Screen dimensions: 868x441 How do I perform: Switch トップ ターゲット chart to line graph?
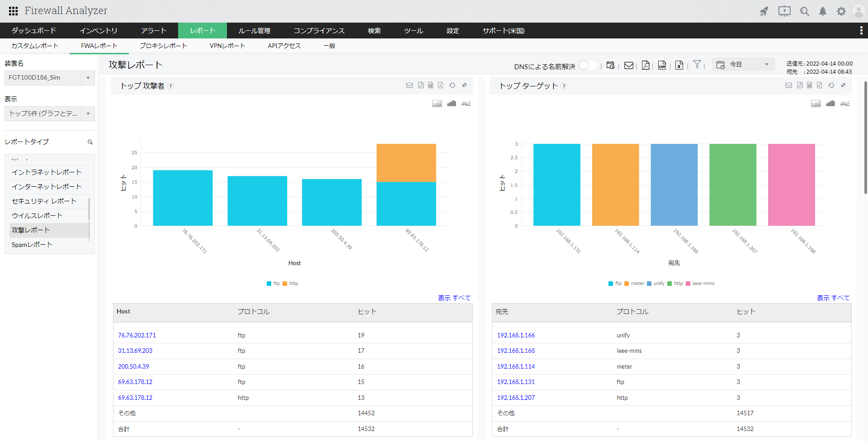845,104
